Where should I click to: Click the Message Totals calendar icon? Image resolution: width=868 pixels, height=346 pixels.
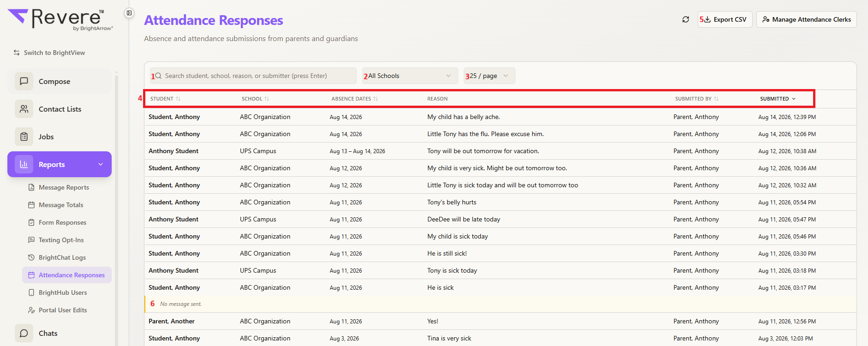coord(31,205)
